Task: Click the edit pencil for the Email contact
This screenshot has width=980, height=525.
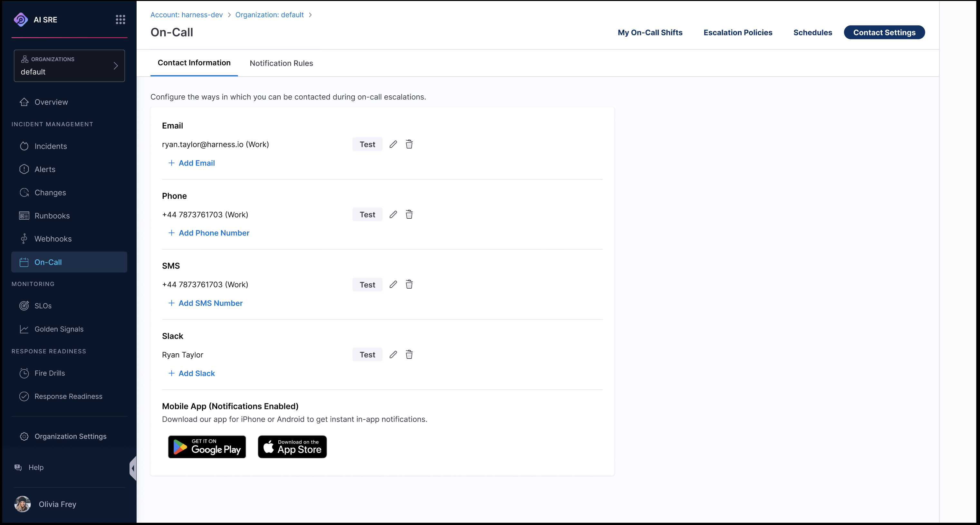Action: coord(393,144)
